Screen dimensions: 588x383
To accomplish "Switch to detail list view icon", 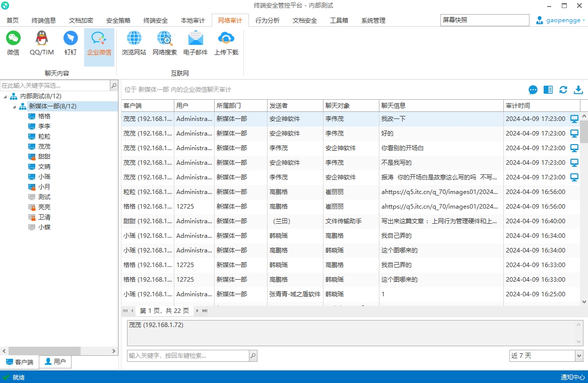I will click(x=548, y=90).
